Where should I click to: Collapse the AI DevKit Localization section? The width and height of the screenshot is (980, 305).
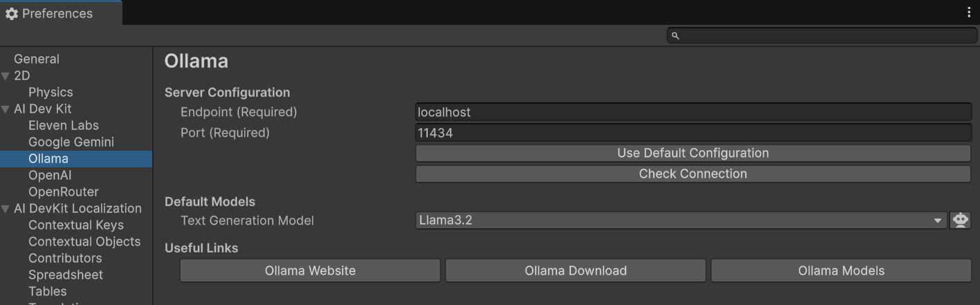coord(6,209)
